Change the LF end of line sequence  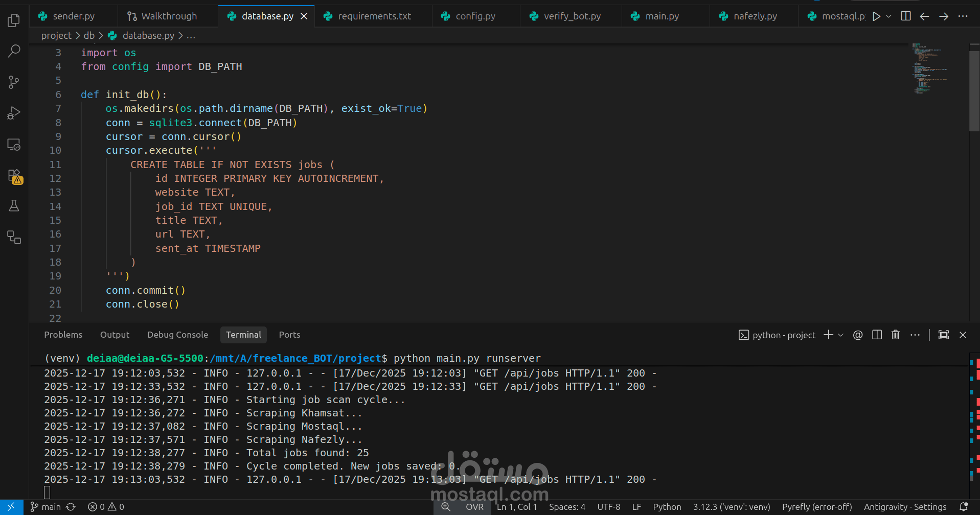pos(636,507)
